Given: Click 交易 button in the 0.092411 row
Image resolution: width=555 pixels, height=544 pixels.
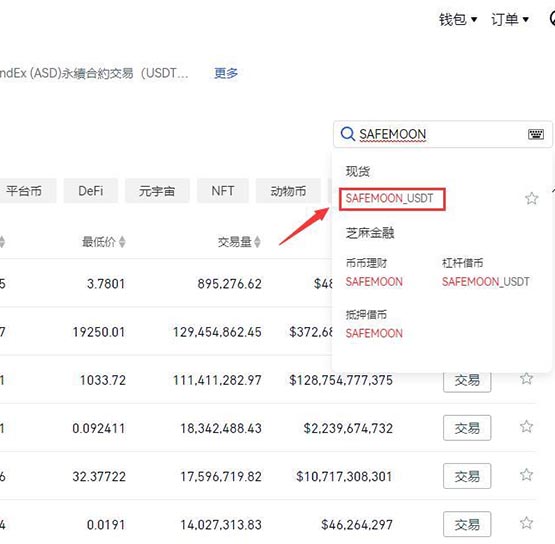Looking at the screenshot, I should pyautogui.click(x=467, y=428).
